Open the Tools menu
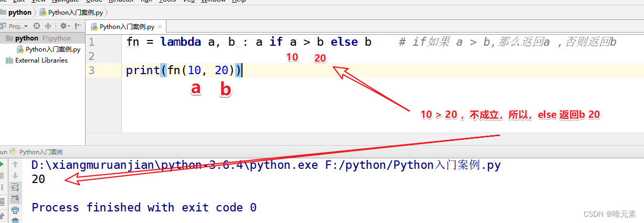Viewport: 644px width, 223px height. [167, 2]
